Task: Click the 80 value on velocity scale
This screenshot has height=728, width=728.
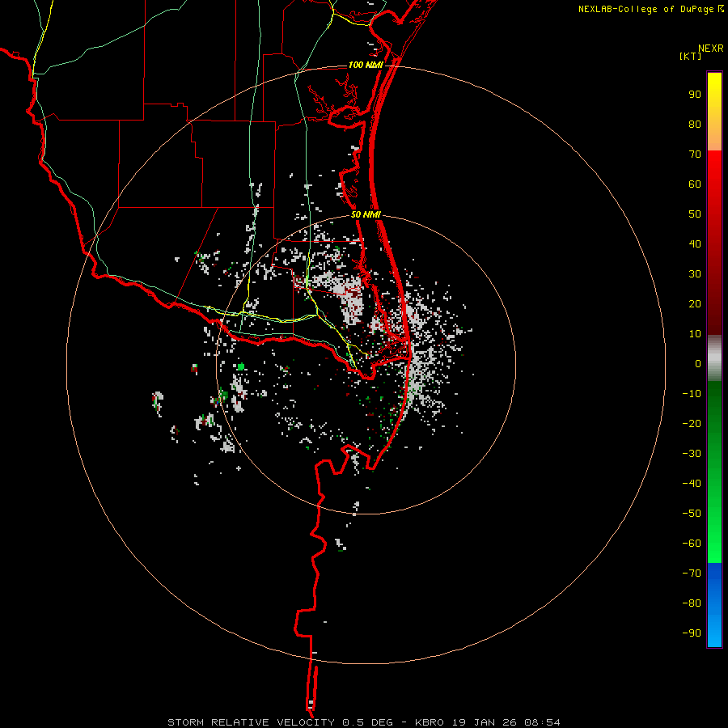Action: (x=695, y=125)
